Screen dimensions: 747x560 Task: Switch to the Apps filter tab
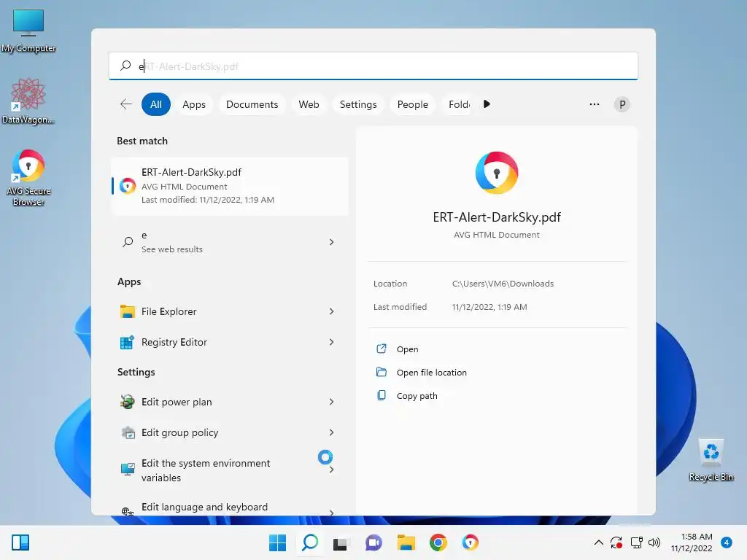point(194,104)
